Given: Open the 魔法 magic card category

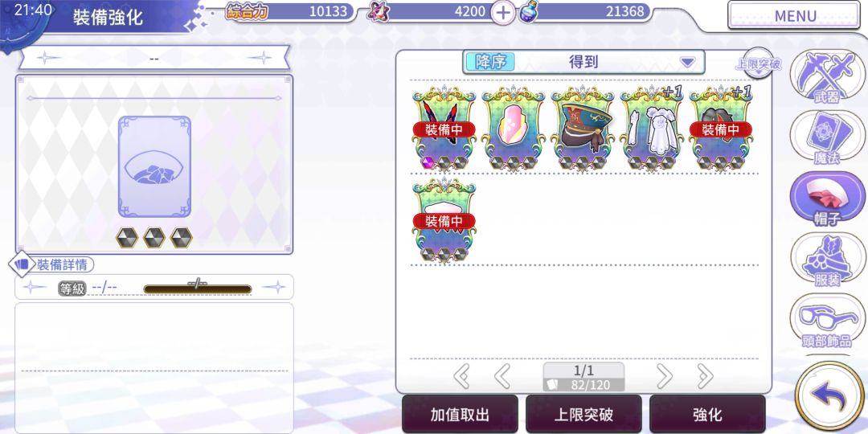Looking at the screenshot, I should pyautogui.click(x=827, y=137).
